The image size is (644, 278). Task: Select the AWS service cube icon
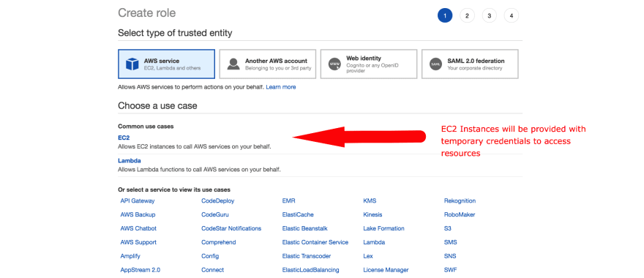[132, 64]
